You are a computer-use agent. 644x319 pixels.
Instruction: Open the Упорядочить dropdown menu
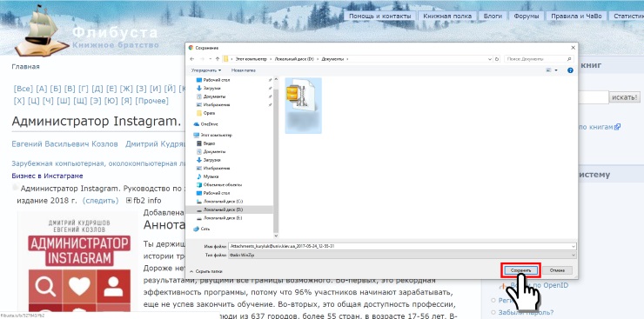point(206,70)
